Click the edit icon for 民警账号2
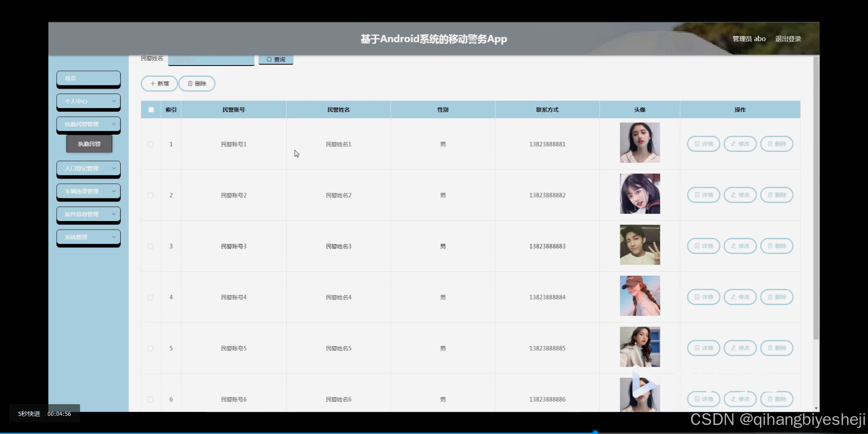Viewport: 868px width, 434px height. [733, 195]
